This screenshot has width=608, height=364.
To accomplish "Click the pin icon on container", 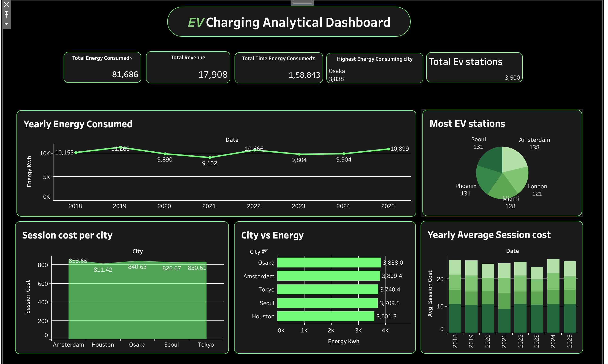I will 6,14.
